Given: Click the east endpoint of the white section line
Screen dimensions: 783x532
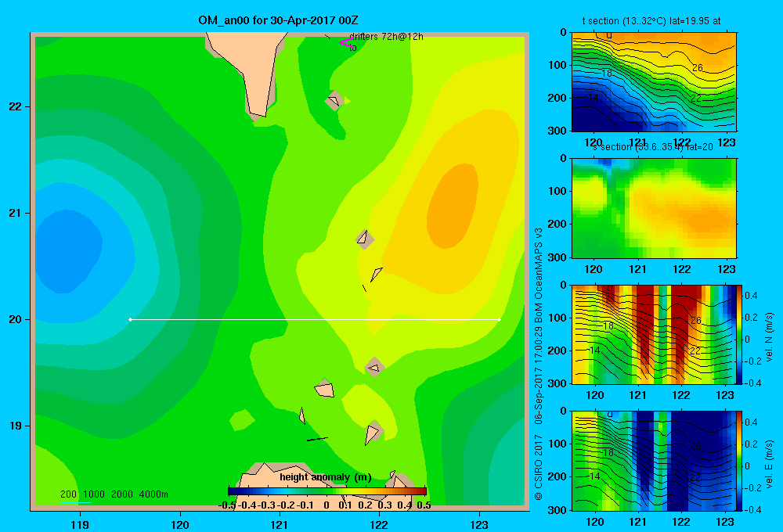Looking at the screenshot, I should click(500, 319).
